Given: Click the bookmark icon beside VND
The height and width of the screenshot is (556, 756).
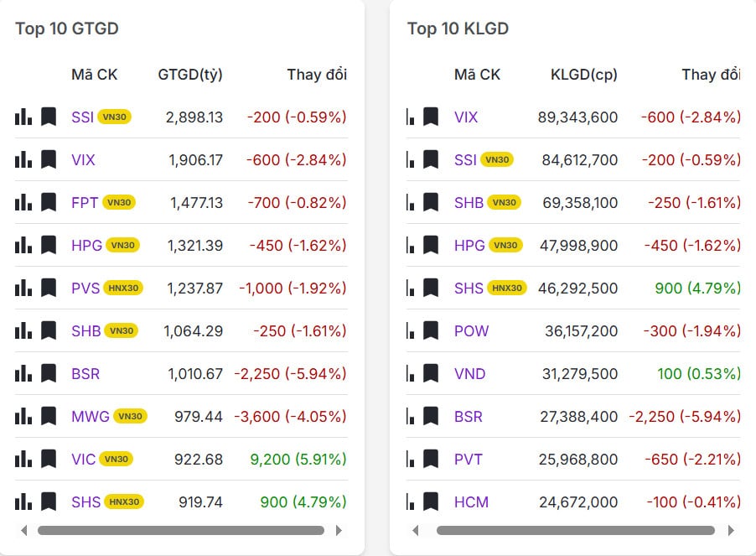Looking at the screenshot, I should tap(431, 373).
